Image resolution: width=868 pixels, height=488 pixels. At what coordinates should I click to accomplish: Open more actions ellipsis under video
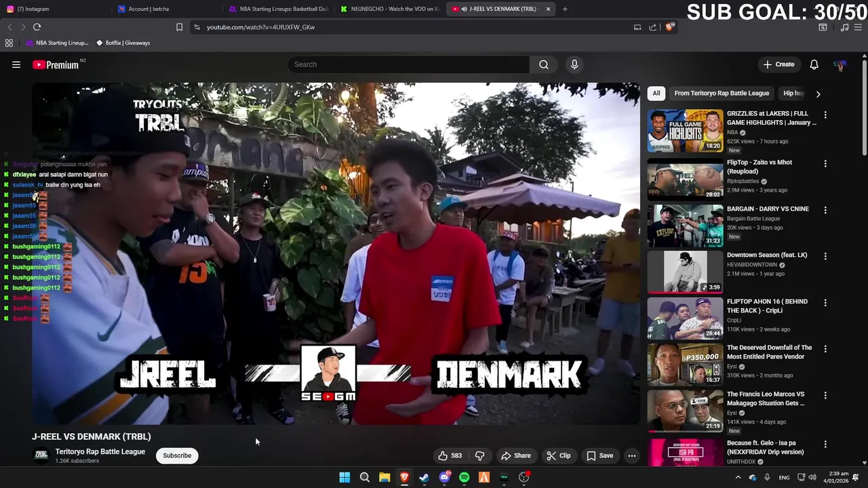[632, 455]
